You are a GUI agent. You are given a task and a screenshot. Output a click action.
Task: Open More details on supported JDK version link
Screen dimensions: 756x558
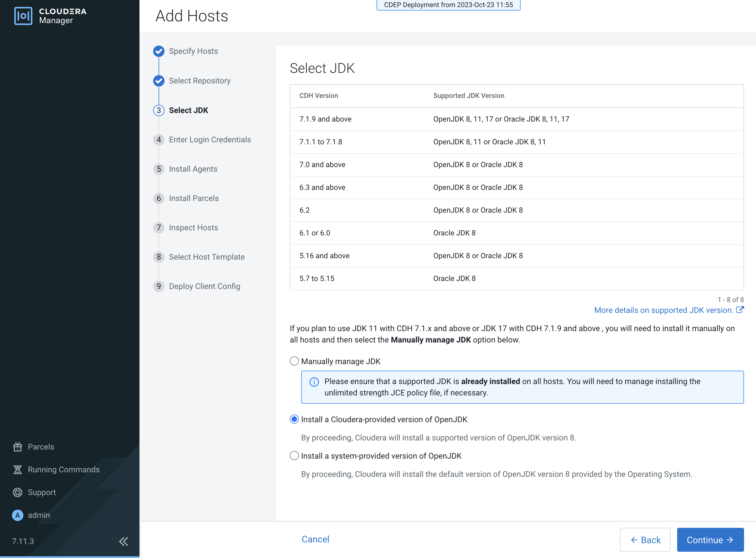(663, 310)
